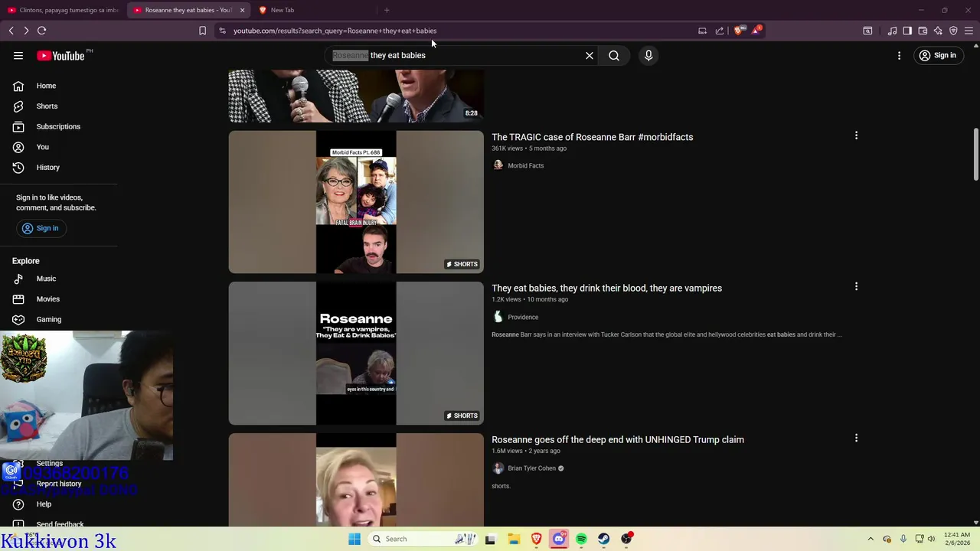Open History in sidebar
The image size is (980, 551).
(x=47, y=168)
